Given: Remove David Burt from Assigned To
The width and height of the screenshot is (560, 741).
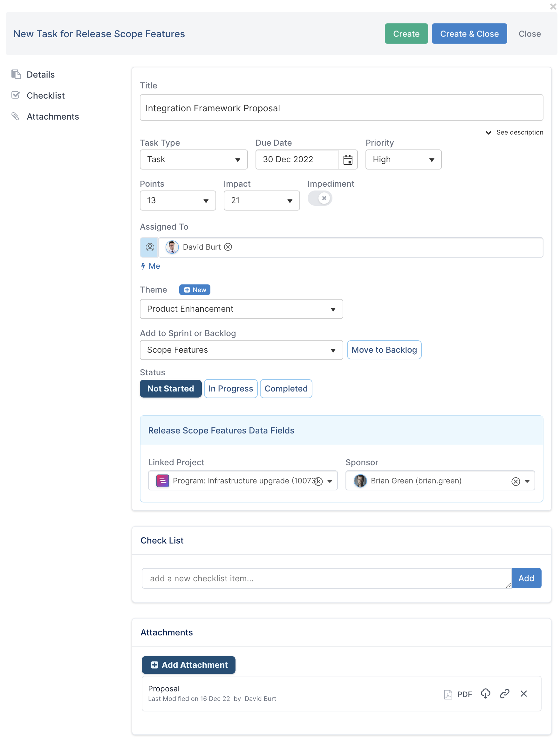Looking at the screenshot, I should pyautogui.click(x=228, y=247).
